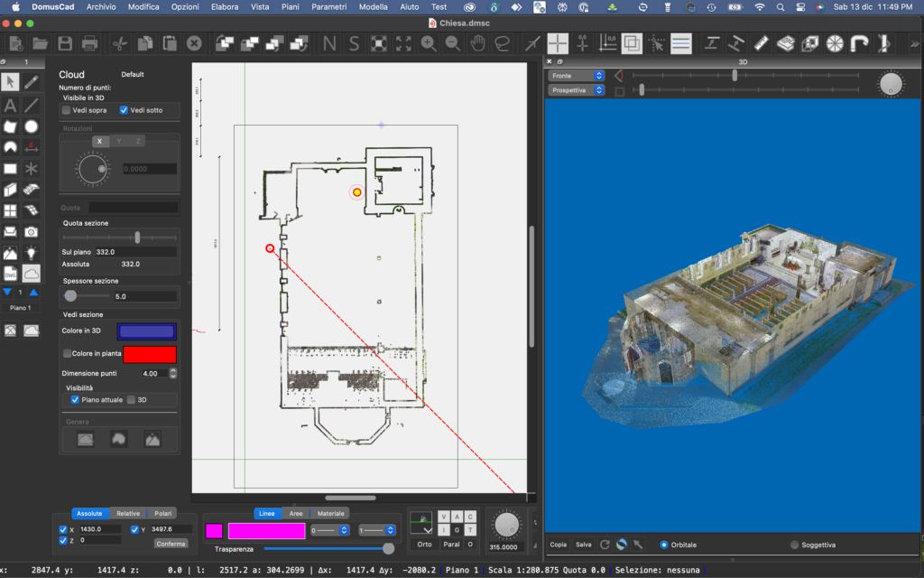This screenshot has height=578, width=924.
Task: Open the Prospettiva projection dropdown
Action: pyautogui.click(x=577, y=90)
